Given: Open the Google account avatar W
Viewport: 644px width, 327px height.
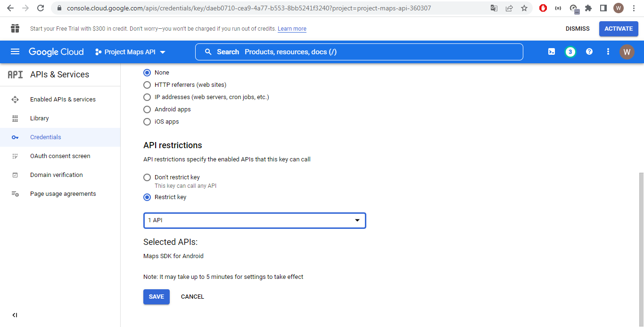Looking at the screenshot, I should (x=627, y=52).
